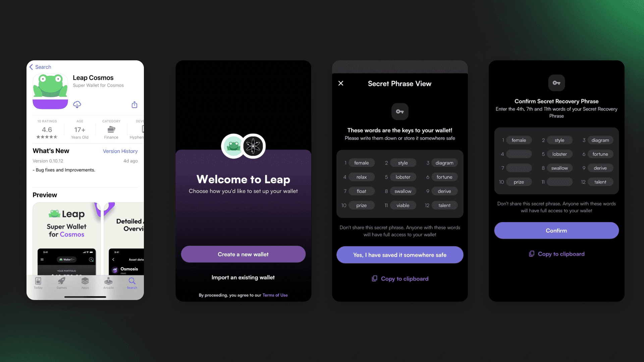This screenshot has width=644, height=362.
Task: Tap the Finance category label on App Store listing
Action: pyautogui.click(x=111, y=137)
